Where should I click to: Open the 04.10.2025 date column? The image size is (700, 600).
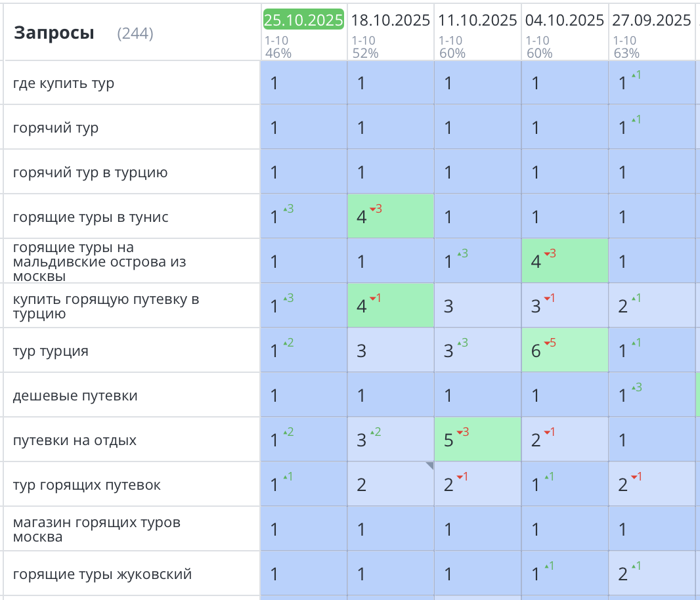[565, 20]
